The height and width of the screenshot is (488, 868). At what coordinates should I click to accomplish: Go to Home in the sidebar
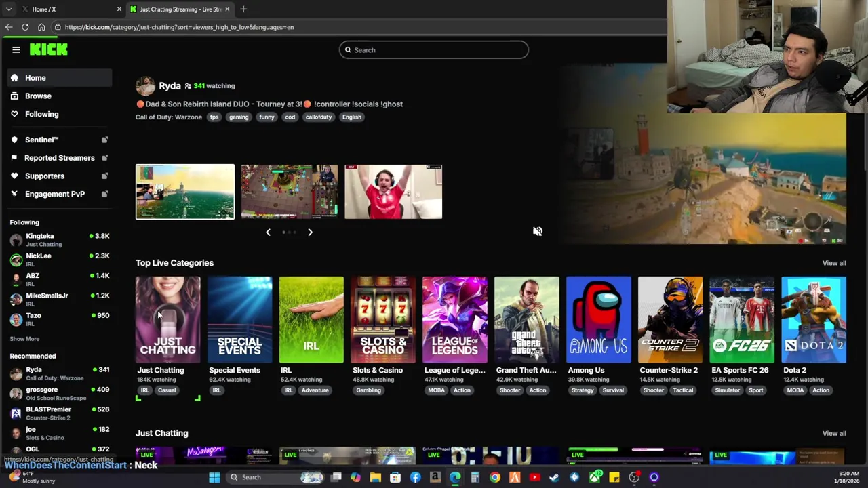(60, 78)
